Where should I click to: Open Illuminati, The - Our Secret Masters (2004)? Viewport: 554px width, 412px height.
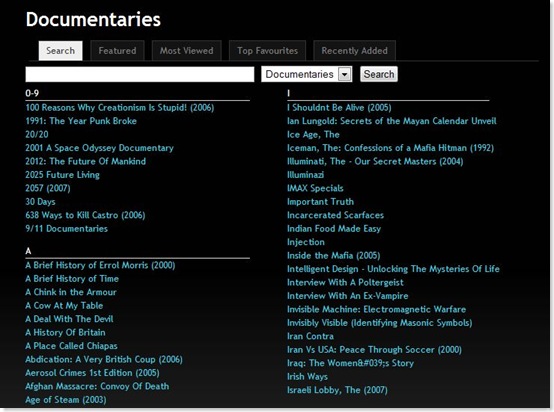pos(375,161)
